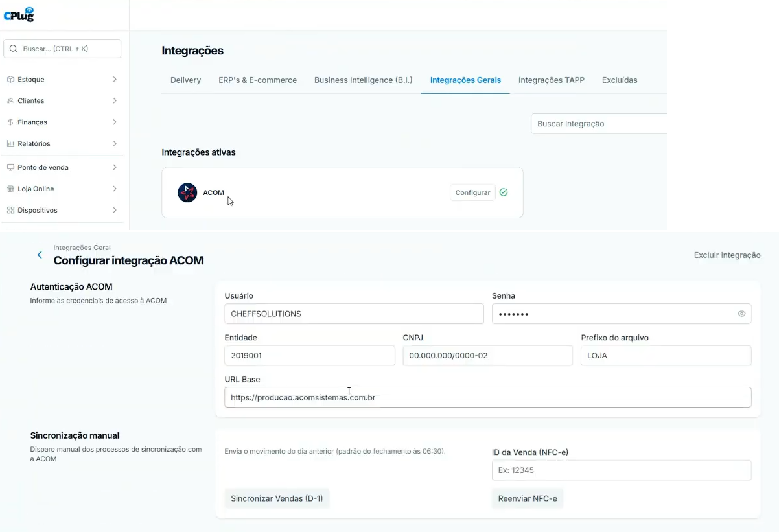Screen dimensions: 779x532
Task: Click the CNPJ input field
Action: (487, 355)
